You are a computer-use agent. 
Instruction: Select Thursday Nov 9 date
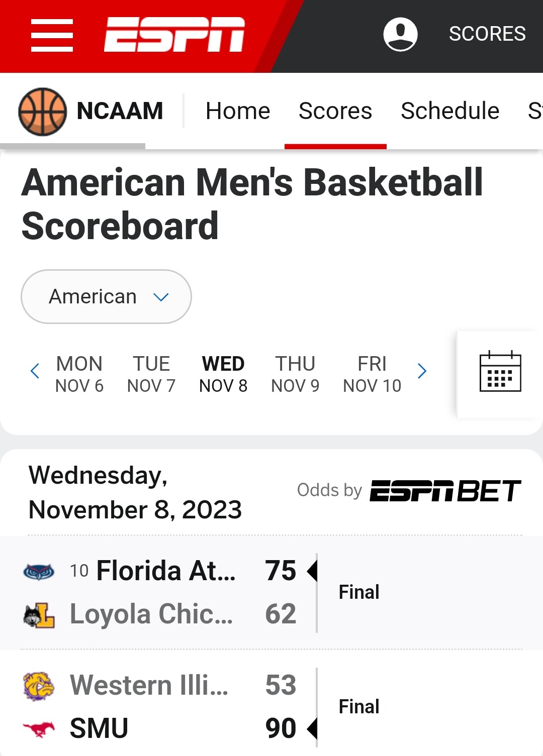[x=295, y=374]
